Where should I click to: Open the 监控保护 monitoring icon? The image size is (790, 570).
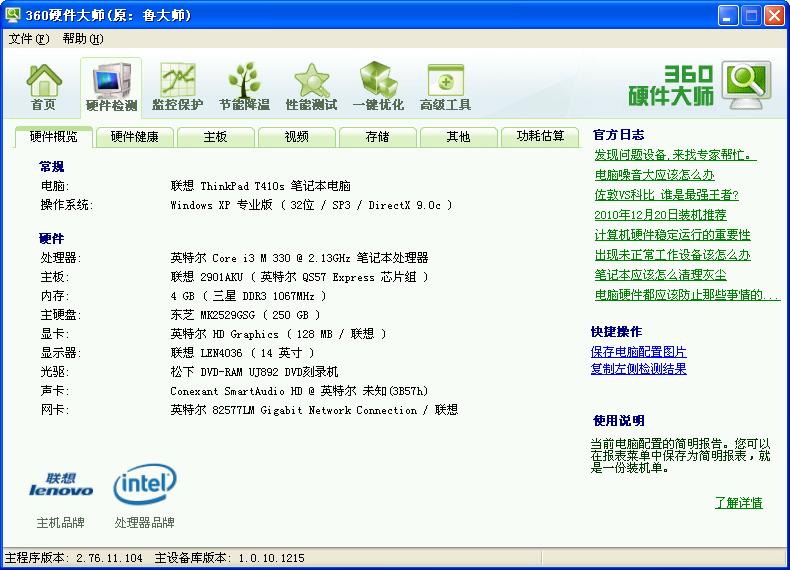177,87
